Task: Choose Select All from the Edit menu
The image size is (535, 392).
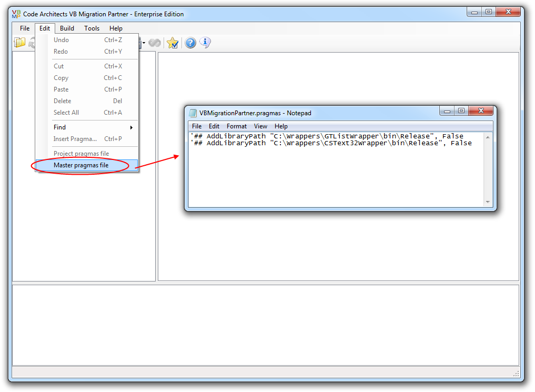Action: [87, 113]
